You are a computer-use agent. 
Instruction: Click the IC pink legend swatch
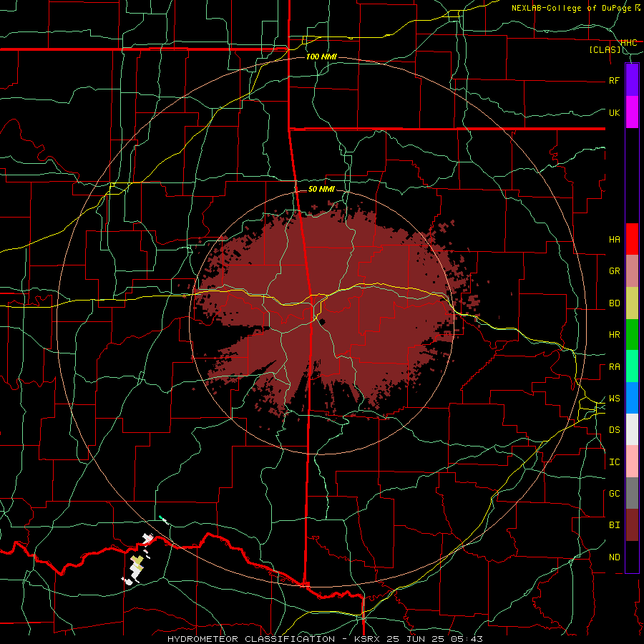[631, 462]
